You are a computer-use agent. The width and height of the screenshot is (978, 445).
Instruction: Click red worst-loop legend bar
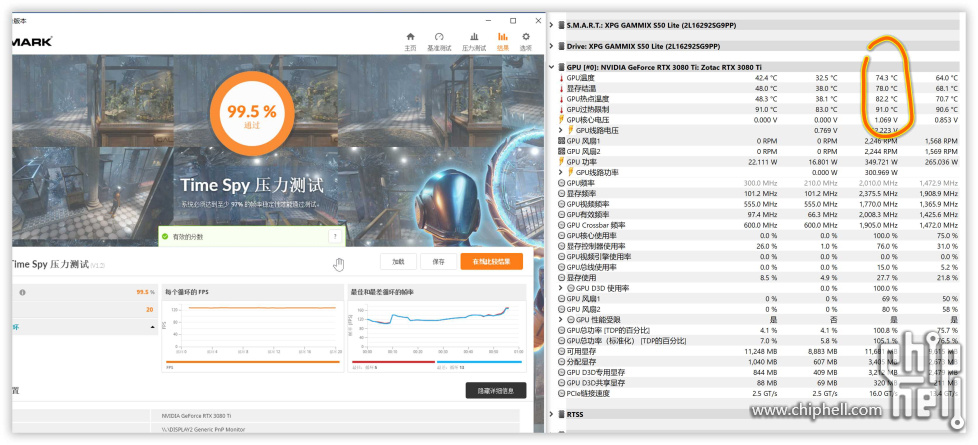394,361
